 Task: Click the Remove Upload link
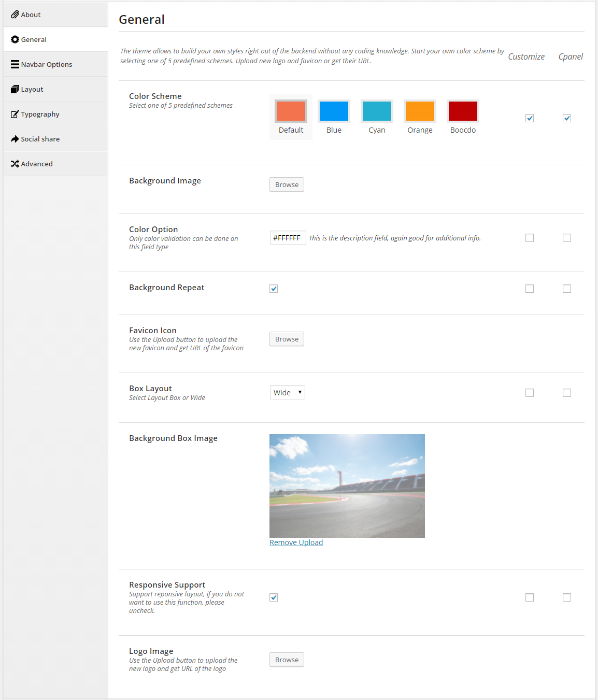pos(296,542)
